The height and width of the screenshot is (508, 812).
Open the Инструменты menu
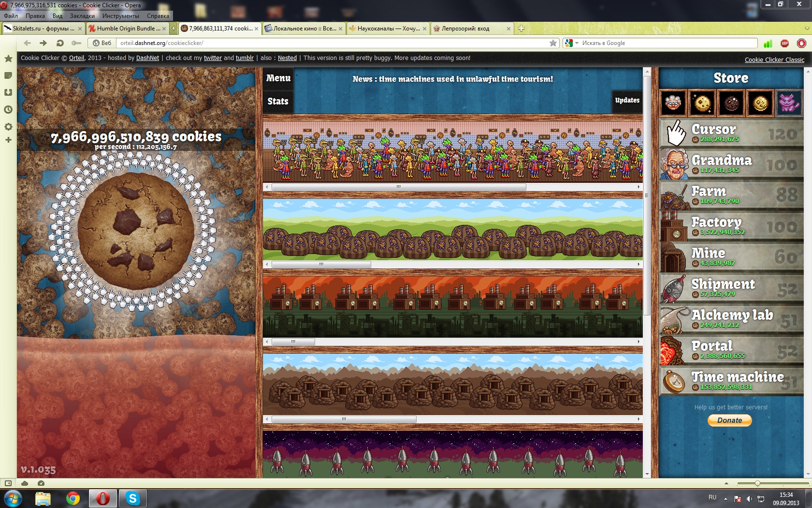coord(120,16)
